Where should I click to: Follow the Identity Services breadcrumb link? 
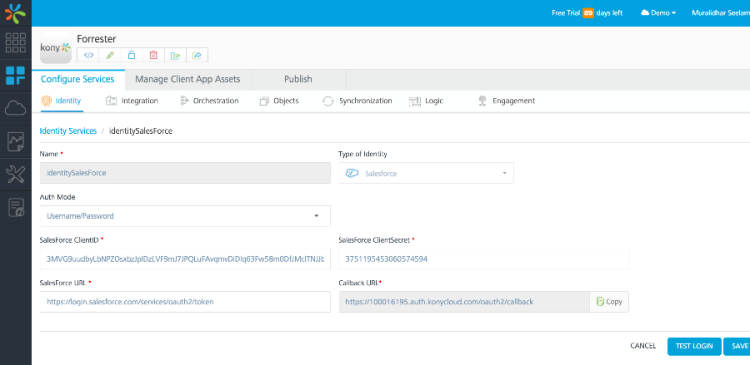click(68, 131)
